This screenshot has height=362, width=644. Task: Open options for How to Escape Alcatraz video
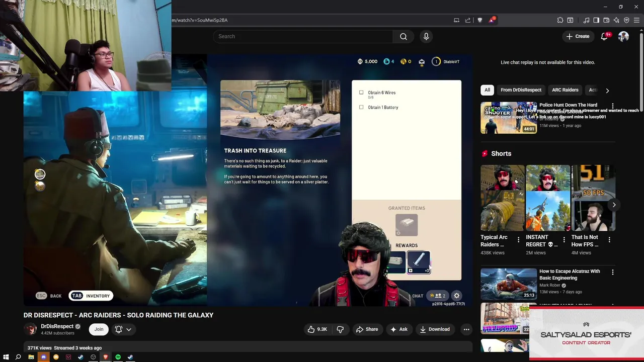click(x=612, y=272)
